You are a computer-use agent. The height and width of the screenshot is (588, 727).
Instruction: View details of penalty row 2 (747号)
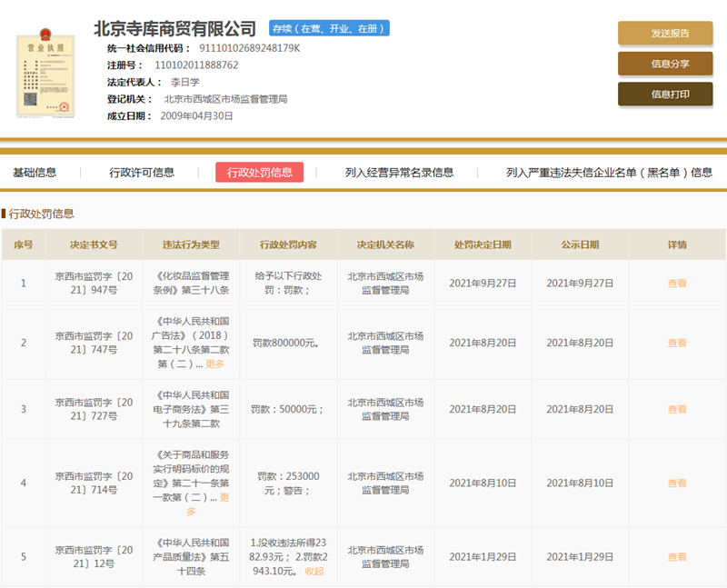(x=677, y=344)
